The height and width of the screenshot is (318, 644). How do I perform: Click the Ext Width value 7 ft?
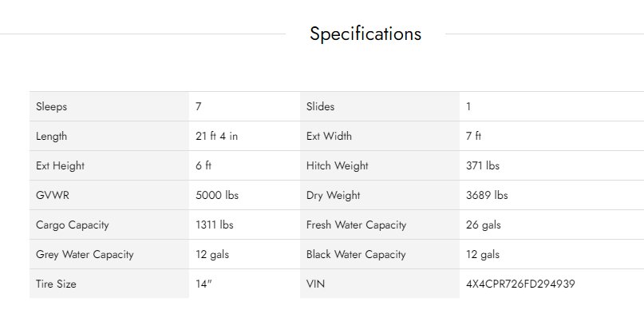tap(473, 136)
